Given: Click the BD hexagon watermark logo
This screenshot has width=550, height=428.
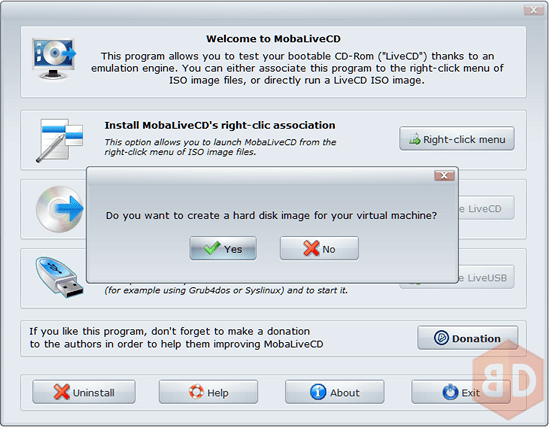Looking at the screenshot, I should click(509, 380).
